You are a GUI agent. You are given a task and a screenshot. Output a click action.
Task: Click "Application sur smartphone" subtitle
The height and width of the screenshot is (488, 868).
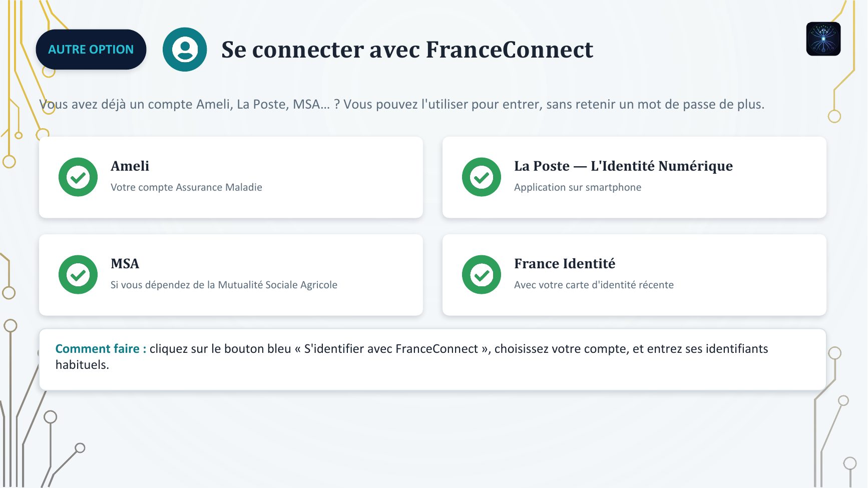click(x=578, y=187)
